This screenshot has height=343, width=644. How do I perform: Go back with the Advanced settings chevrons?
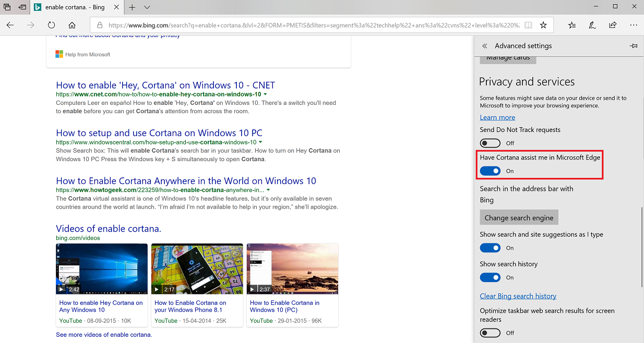(485, 46)
